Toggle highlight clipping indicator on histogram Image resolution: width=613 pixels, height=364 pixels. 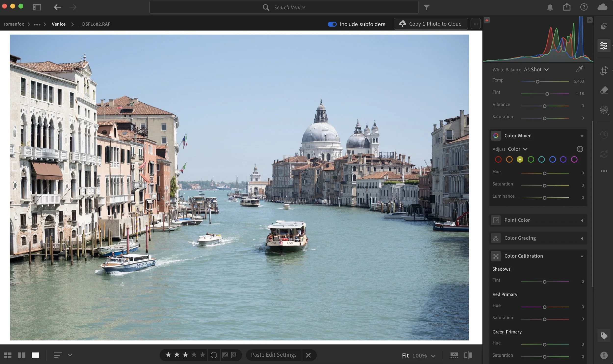pos(589,20)
